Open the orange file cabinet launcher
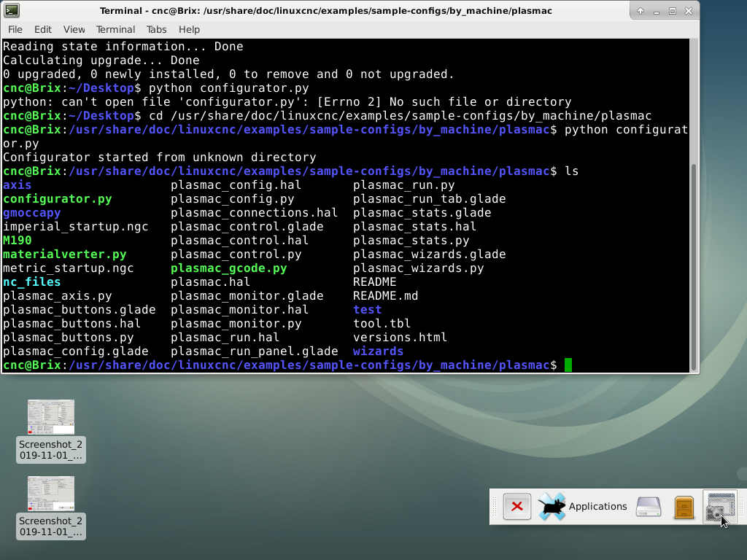This screenshot has height=560, width=747. pyautogui.click(x=684, y=507)
